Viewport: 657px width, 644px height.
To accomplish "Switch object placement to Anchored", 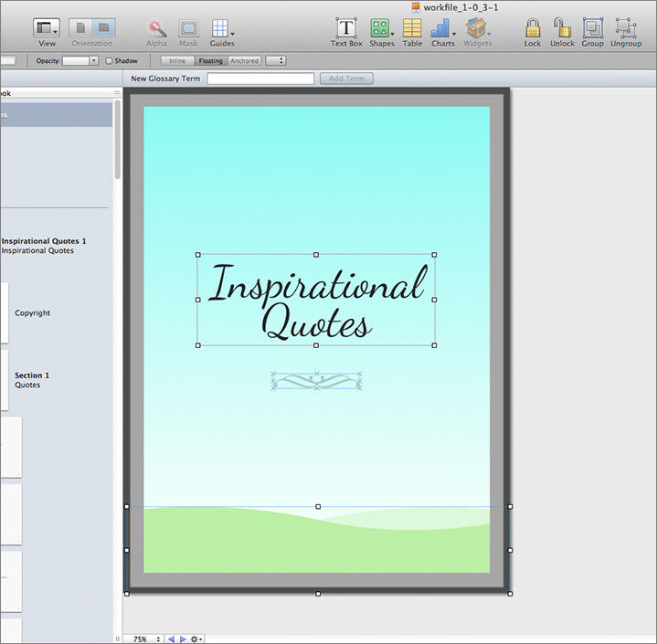I will point(244,61).
